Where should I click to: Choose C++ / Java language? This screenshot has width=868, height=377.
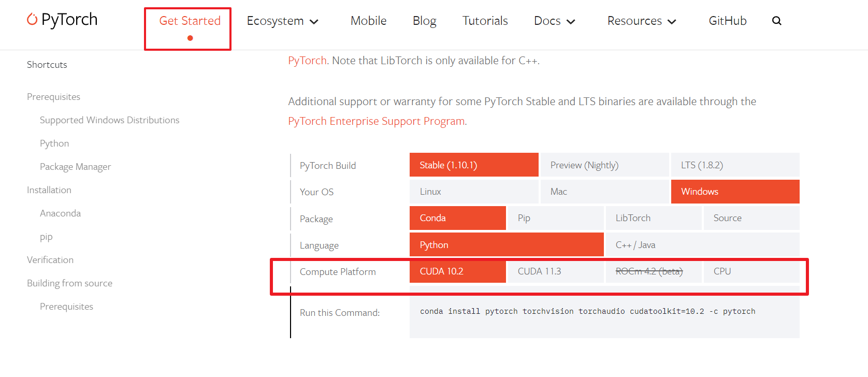click(703, 244)
